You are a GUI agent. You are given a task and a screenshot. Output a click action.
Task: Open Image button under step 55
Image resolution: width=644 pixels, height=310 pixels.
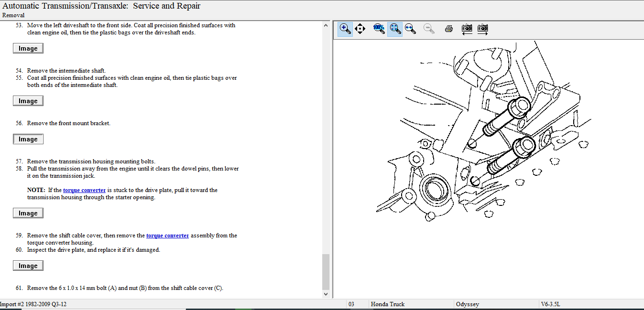coord(28,101)
